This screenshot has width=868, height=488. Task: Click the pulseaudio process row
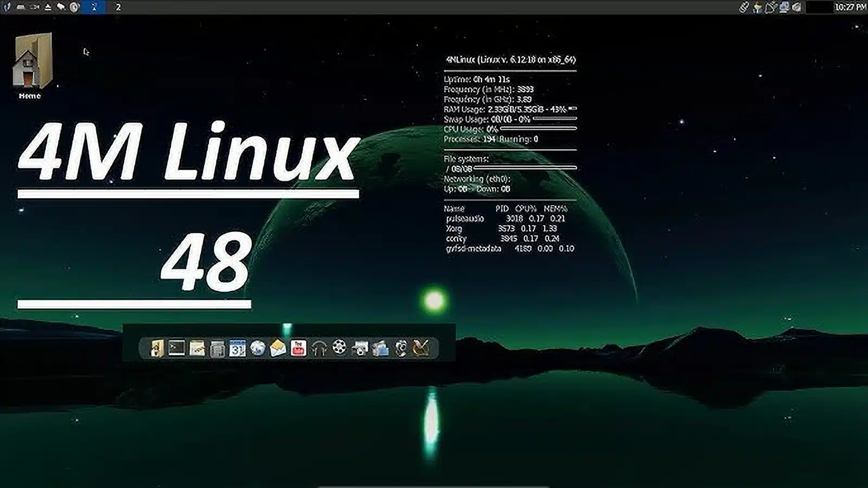pyautogui.click(x=505, y=219)
